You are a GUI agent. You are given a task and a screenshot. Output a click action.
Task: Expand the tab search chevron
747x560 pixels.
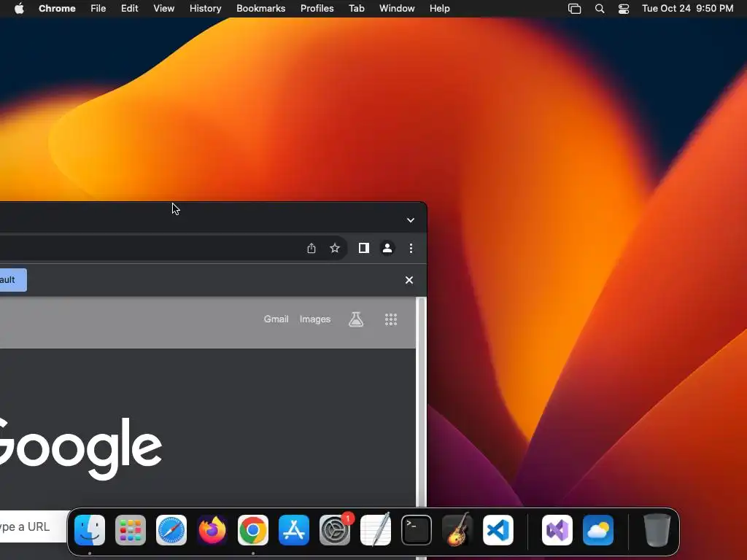tap(411, 220)
